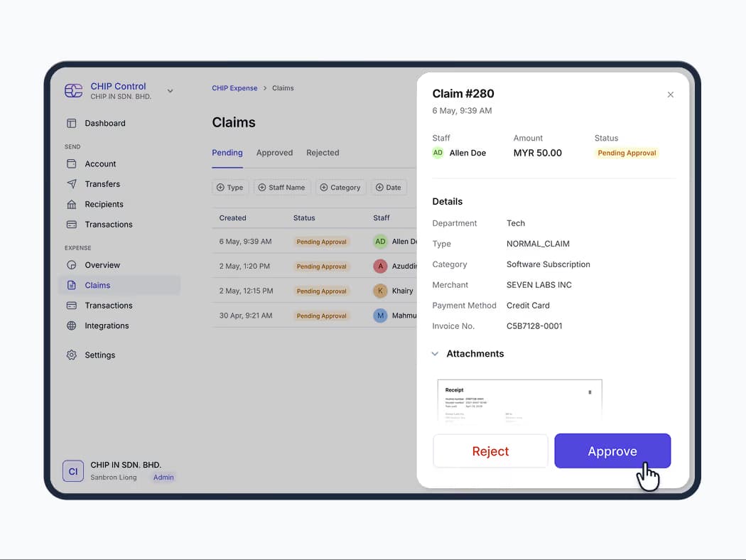Click Mahmu's blue M avatar
Image resolution: width=746 pixels, height=560 pixels.
coord(380,316)
